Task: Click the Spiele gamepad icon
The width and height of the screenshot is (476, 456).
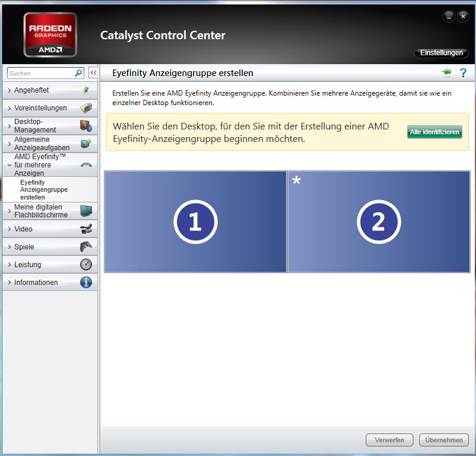Action: (86, 246)
